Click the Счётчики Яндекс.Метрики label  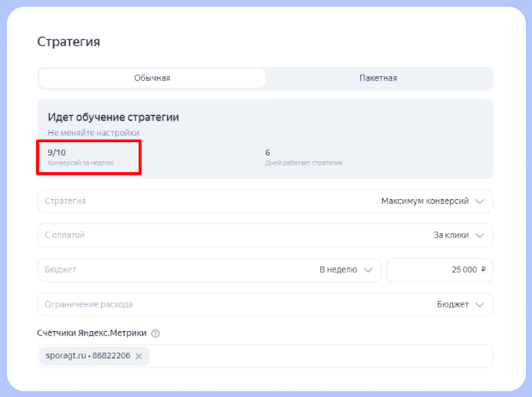(x=91, y=333)
